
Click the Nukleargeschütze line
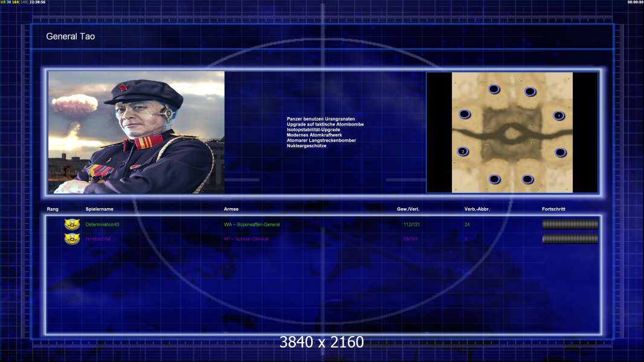tap(306, 145)
